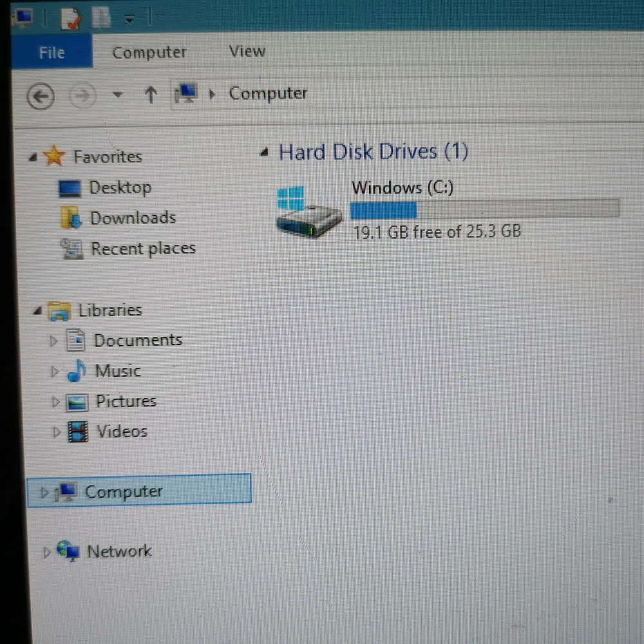Select the Hard Disk Drives (1) header
644x644 pixels.
[x=374, y=152]
